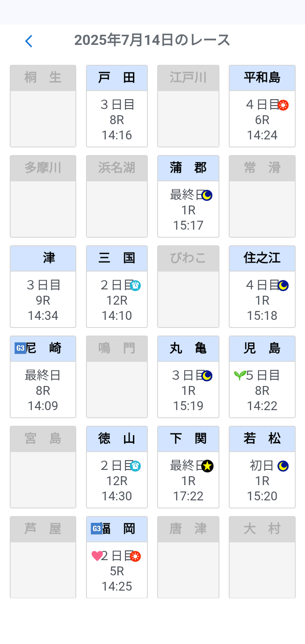Tap the disabled 大村 venue header
Screen dimensions: 305x644
[x=262, y=529]
